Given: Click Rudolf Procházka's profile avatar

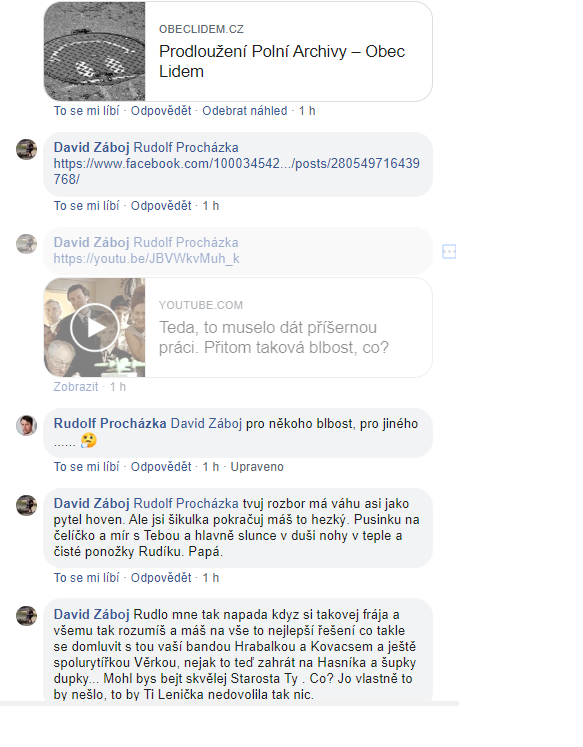Looking at the screenshot, I should [x=27, y=425].
